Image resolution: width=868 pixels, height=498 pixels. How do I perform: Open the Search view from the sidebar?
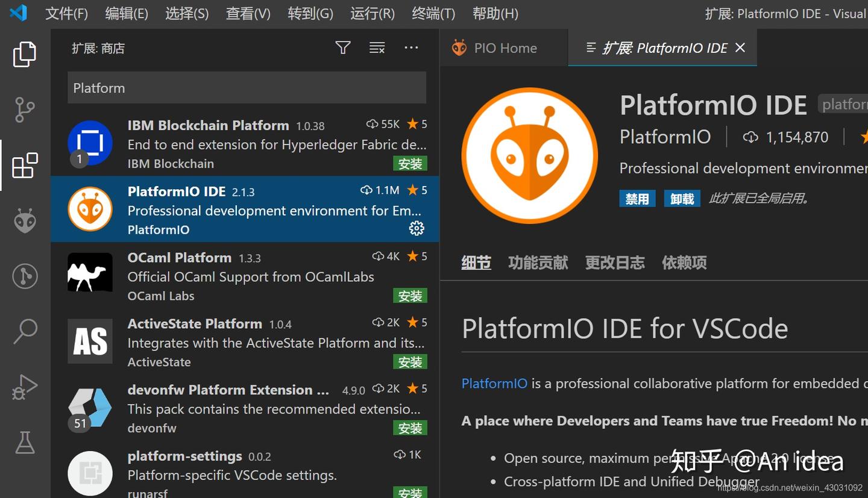24,331
